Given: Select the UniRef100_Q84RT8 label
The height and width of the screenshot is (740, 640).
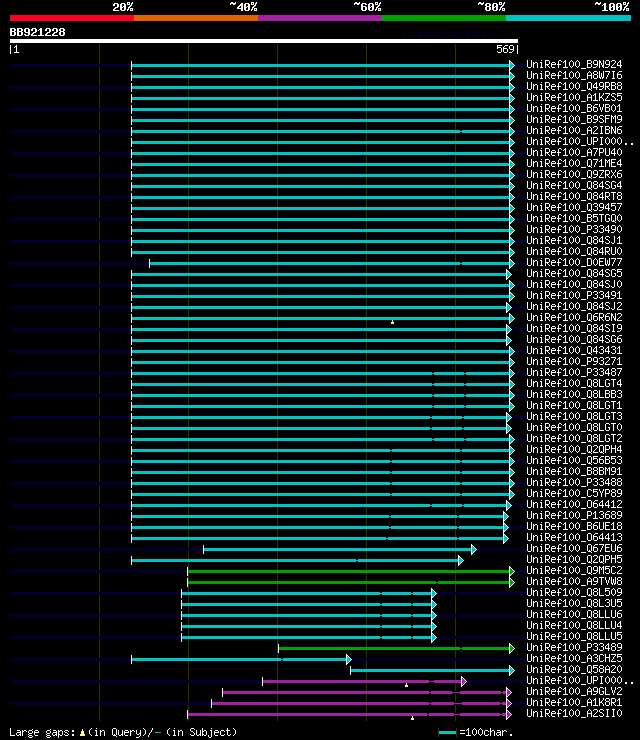Looking at the screenshot, I should [574, 196].
